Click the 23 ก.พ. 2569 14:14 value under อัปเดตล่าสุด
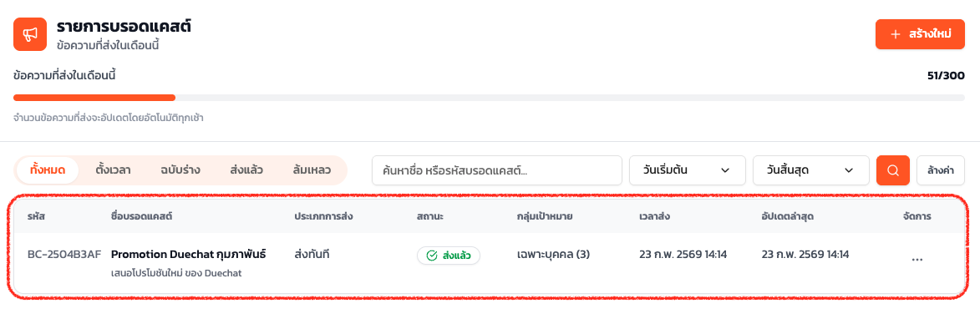The width and height of the screenshot is (980, 329). (x=805, y=255)
